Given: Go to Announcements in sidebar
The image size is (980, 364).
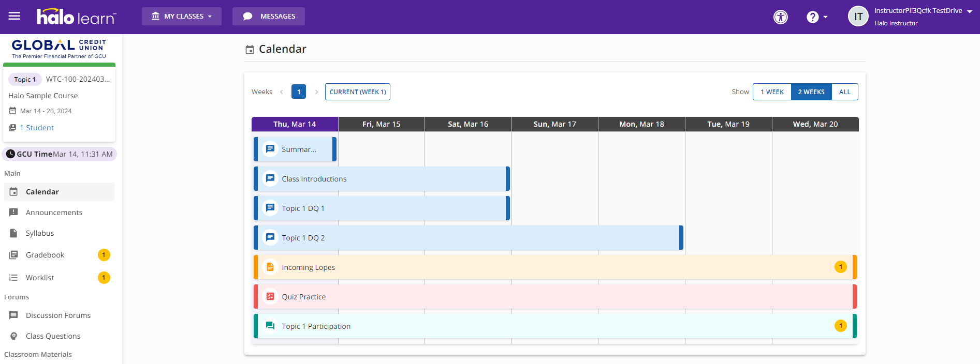Looking at the screenshot, I should point(54,213).
